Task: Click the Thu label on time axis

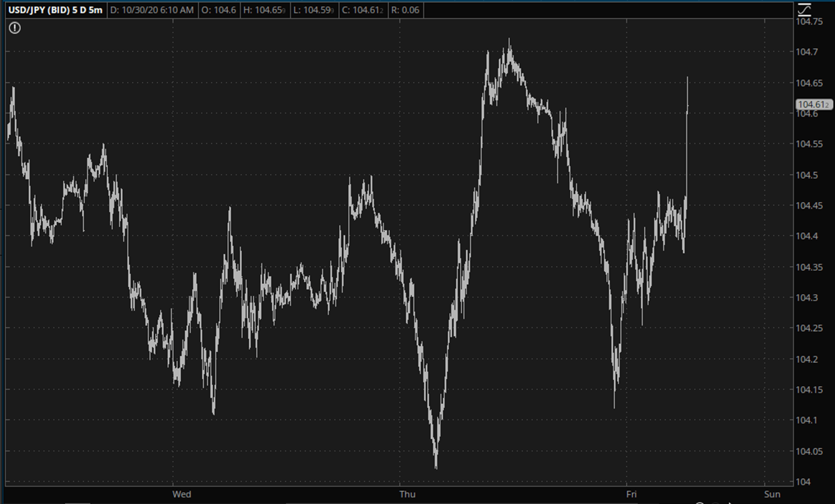Action: tap(407, 494)
